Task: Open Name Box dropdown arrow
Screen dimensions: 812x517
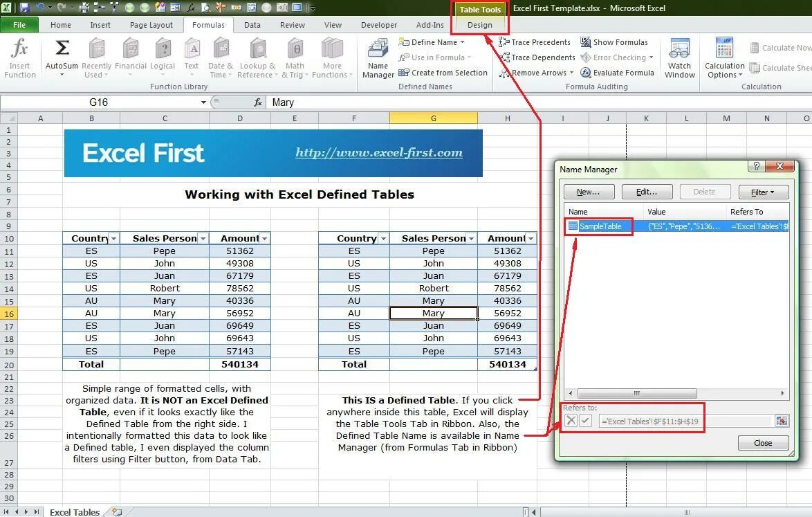Action: tap(203, 102)
